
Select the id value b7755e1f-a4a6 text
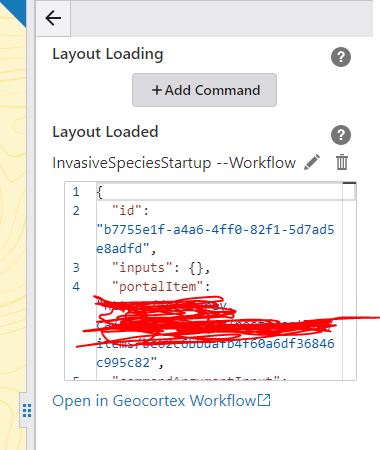215,239
